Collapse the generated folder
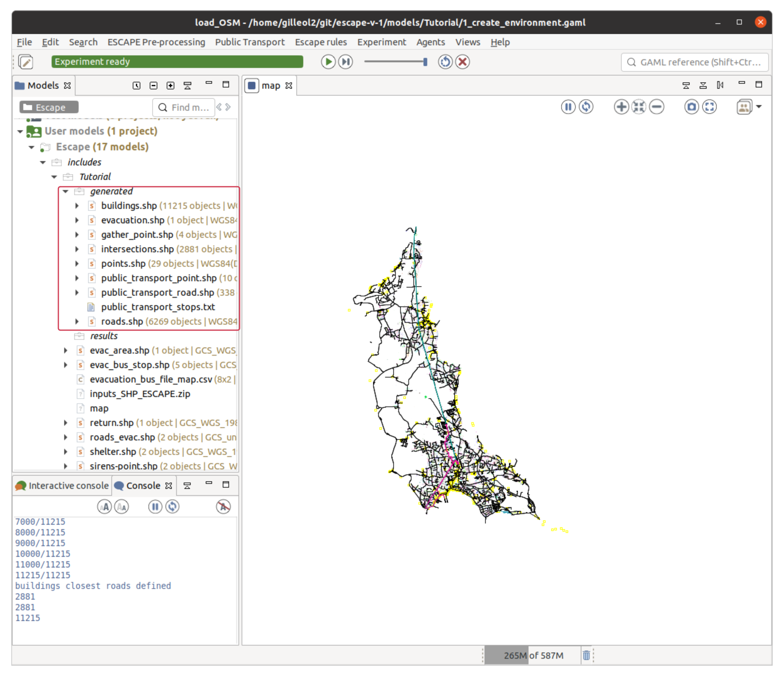Image resolution: width=784 pixels, height=677 pixels. 65,192
